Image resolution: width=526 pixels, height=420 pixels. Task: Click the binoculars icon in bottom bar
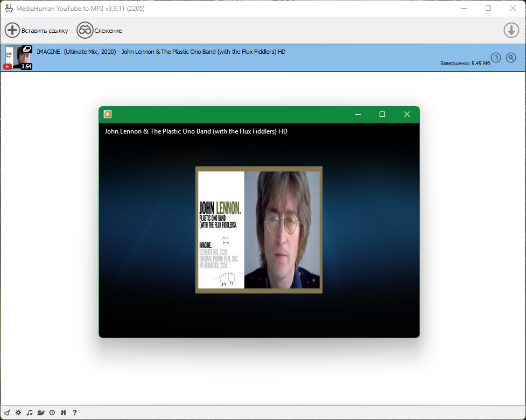pyautogui.click(x=64, y=412)
